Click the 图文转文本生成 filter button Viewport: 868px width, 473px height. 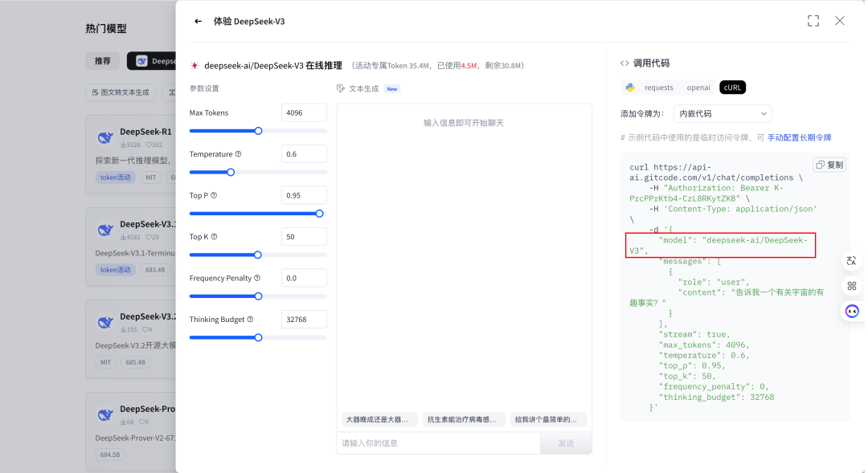(121, 92)
